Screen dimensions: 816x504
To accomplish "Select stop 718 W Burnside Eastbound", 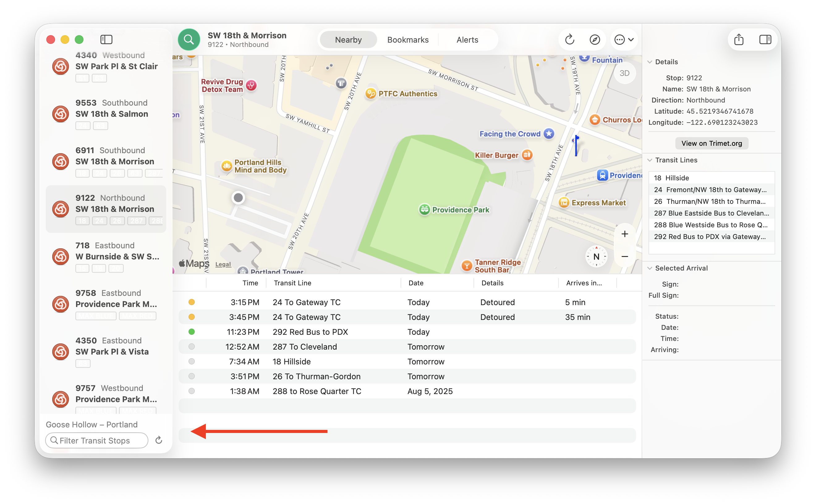I will [x=106, y=257].
